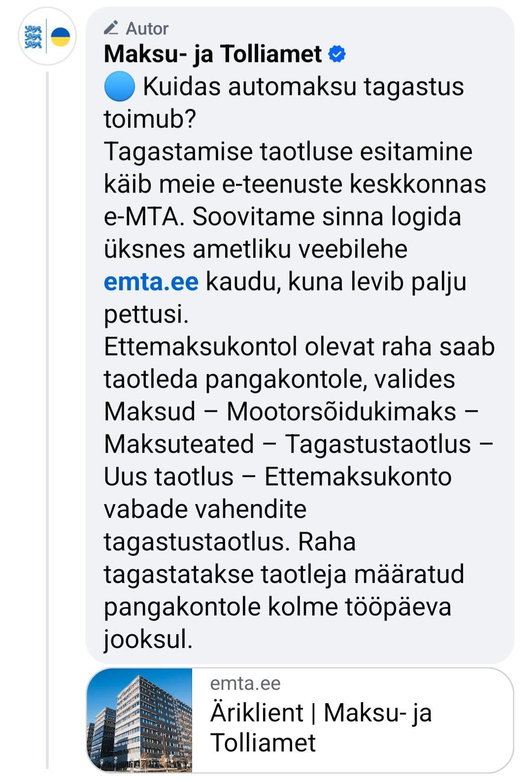Click the final word "jooksul."
Screen dimensions: 532x782
pos(148,640)
